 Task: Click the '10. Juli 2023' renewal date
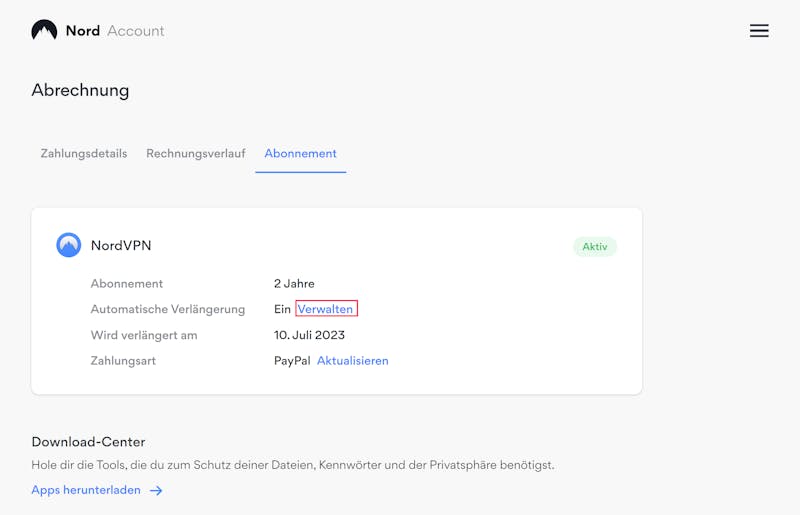(309, 335)
